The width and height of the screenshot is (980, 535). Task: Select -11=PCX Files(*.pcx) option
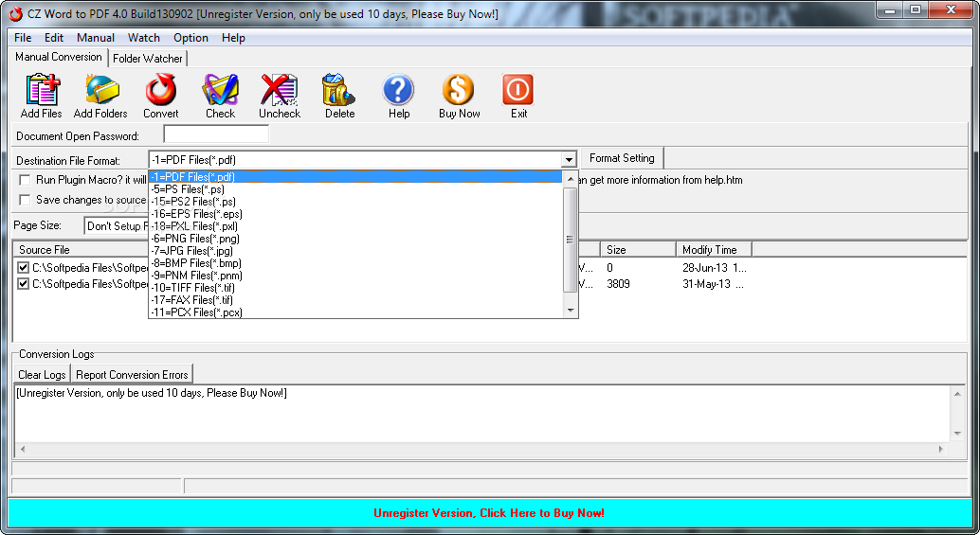355,312
